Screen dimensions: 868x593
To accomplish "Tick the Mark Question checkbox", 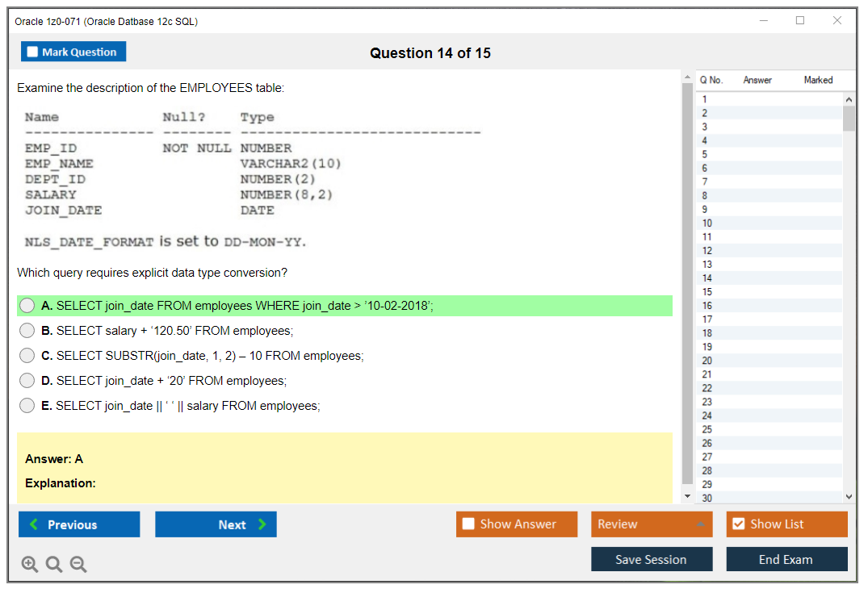I will (33, 52).
